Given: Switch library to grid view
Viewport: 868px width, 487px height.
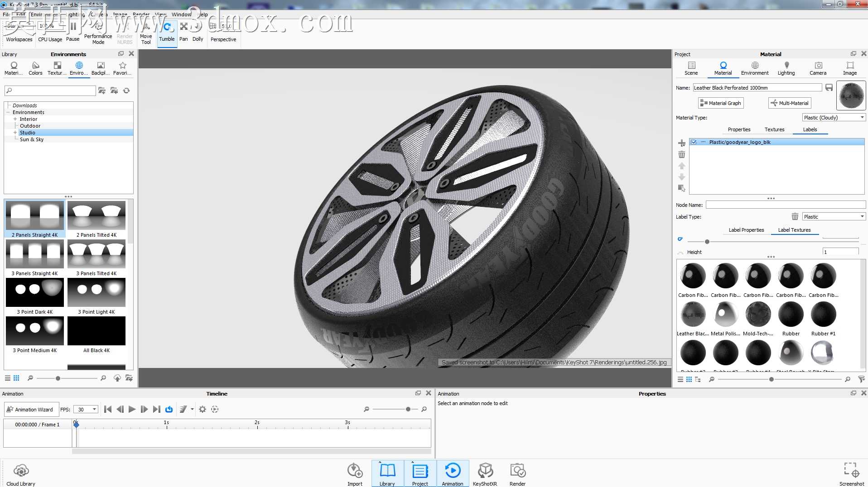Looking at the screenshot, I should (x=16, y=378).
